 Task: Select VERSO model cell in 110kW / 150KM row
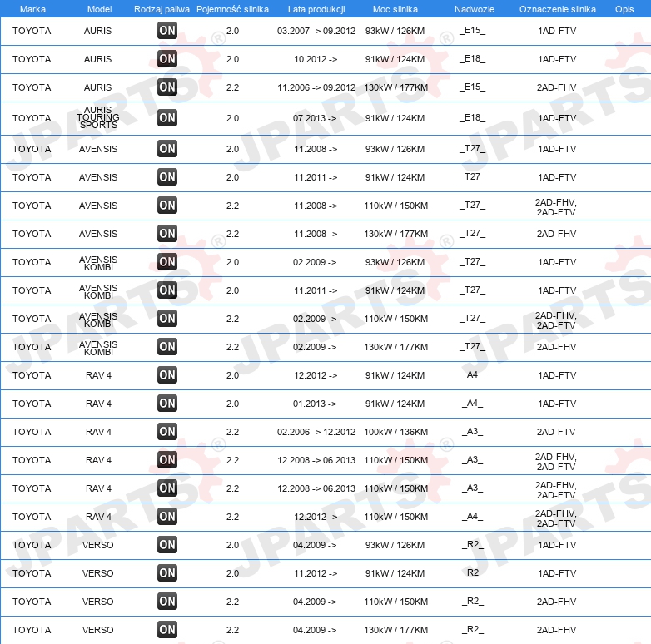click(98, 602)
